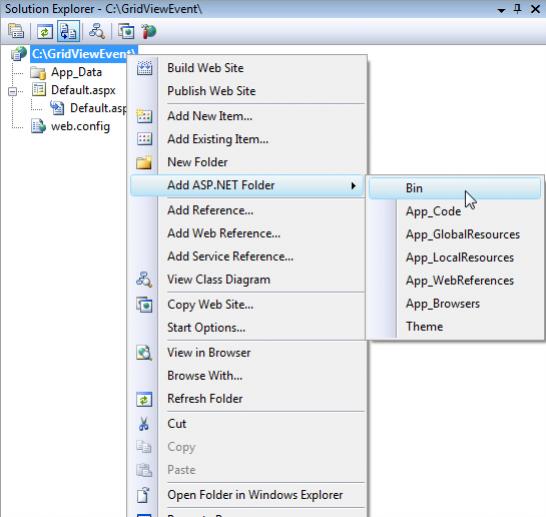546x517 pixels.
Task: Click the code-behind file icon
Action: 57,108
